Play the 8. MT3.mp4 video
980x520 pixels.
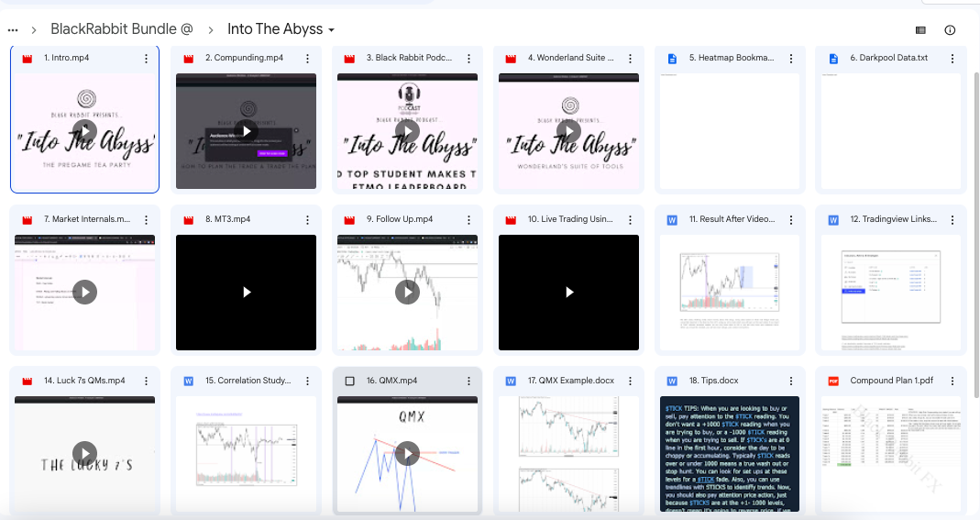[246, 293]
